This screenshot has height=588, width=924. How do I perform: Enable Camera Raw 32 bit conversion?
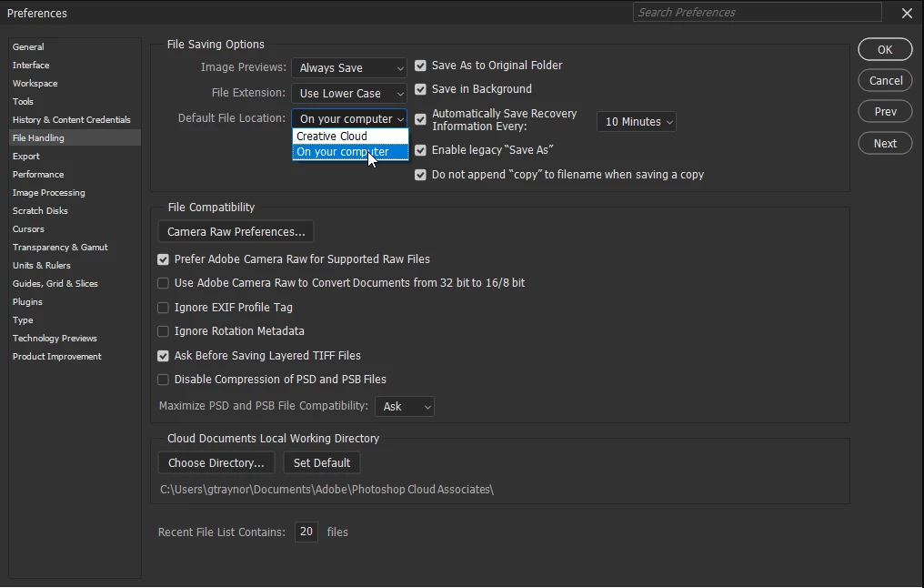click(163, 284)
